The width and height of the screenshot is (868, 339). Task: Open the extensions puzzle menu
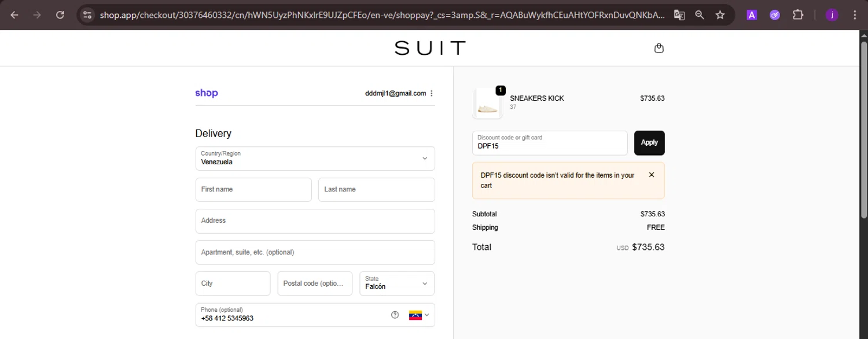798,15
